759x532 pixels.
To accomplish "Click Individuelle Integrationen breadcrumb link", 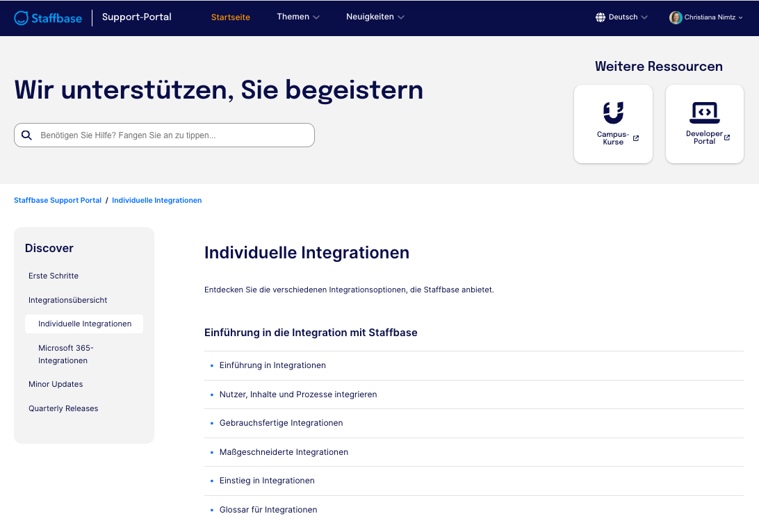I will [157, 200].
